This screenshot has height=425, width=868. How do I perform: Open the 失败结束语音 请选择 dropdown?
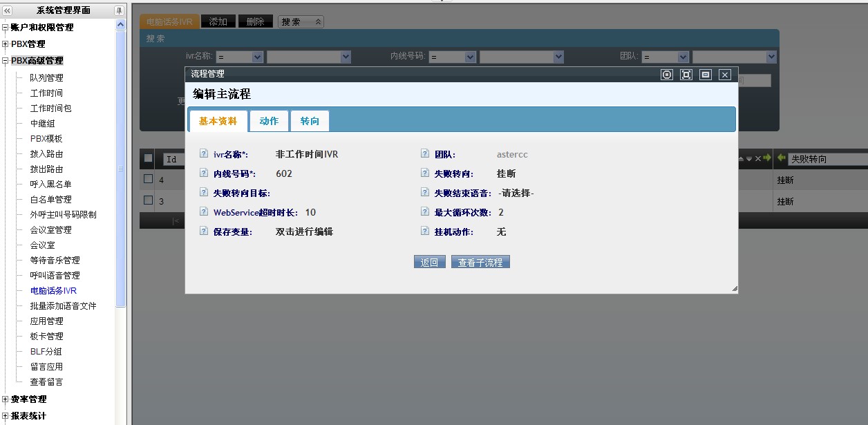pyautogui.click(x=516, y=193)
